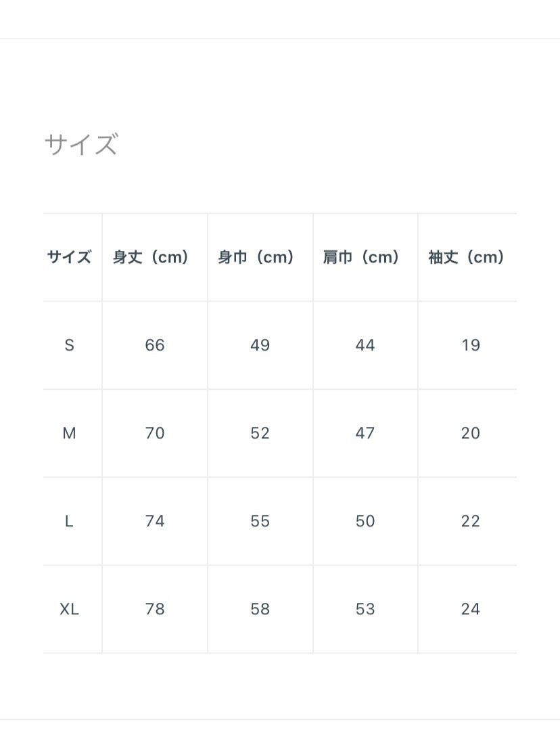
Task: Click the XL body width value 58
Action: [260, 609]
